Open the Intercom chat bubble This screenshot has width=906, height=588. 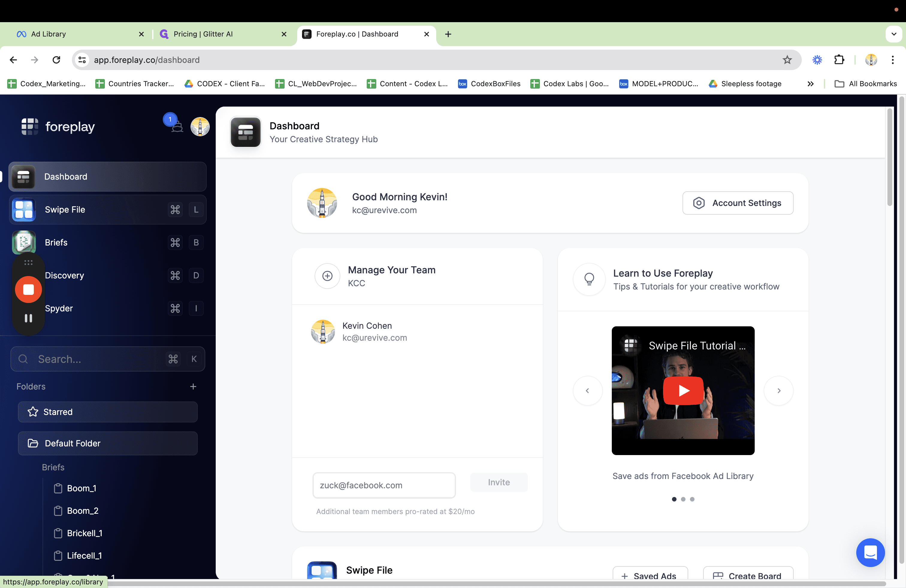pos(870,553)
